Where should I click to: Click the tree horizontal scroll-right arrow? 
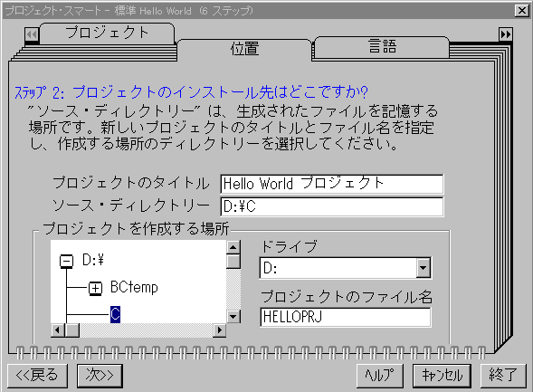[220, 330]
